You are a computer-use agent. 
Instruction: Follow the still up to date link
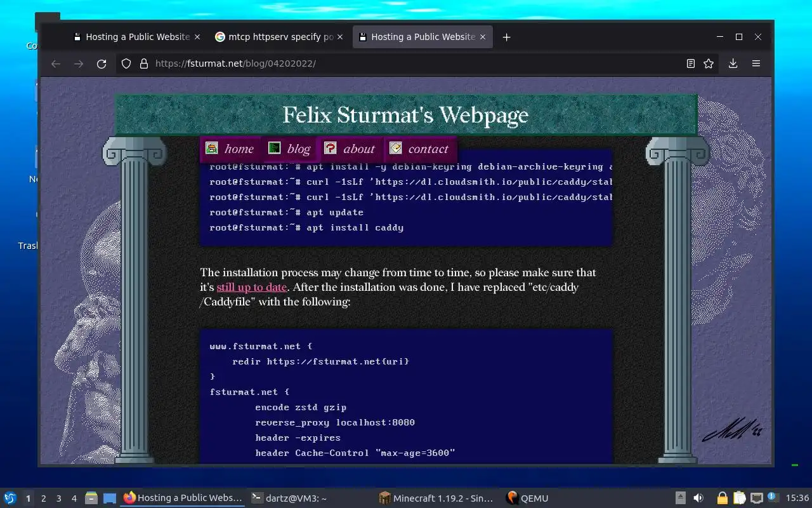252,287
